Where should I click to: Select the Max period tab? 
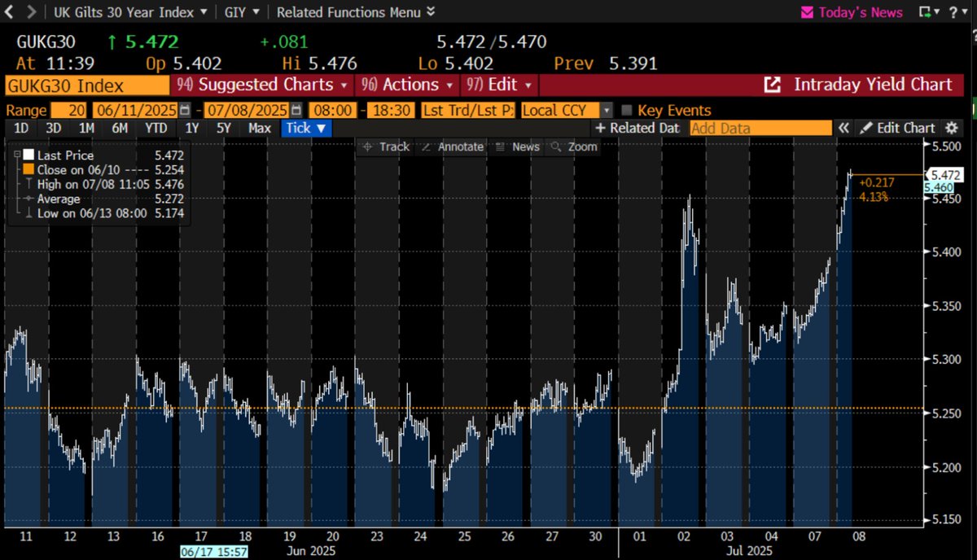point(260,128)
